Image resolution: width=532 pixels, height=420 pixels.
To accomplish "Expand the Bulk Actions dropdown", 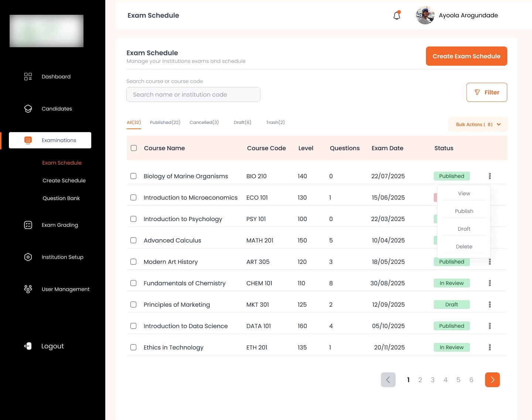I will tap(478, 124).
